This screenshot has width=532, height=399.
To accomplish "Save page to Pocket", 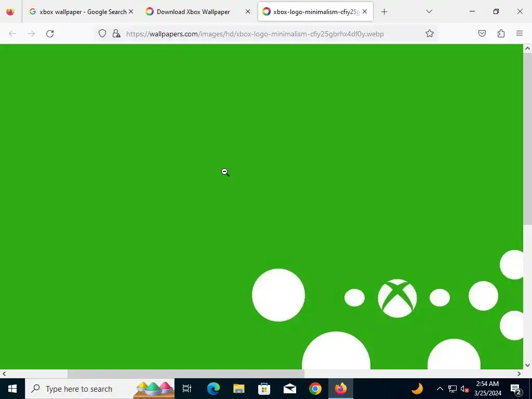I will (x=482, y=34).
